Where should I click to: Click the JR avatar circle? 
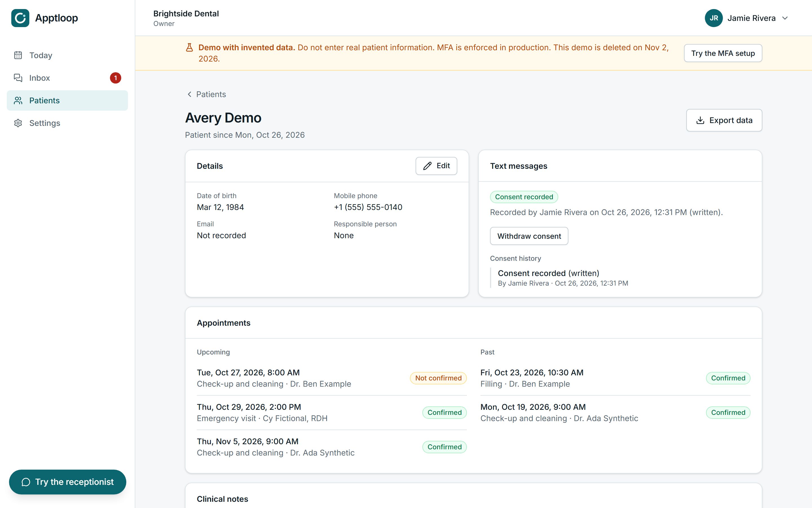714,18
